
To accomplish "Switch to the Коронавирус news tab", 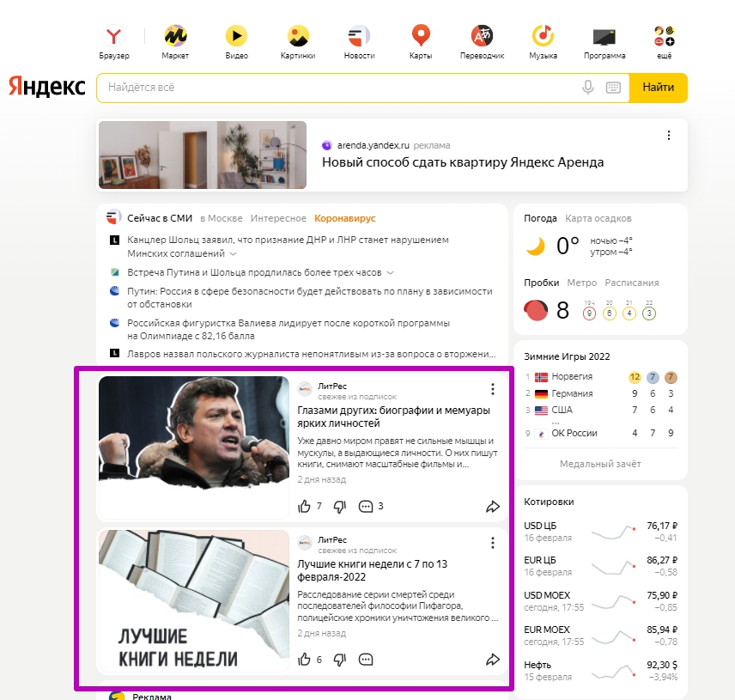I will click(345, 218).
